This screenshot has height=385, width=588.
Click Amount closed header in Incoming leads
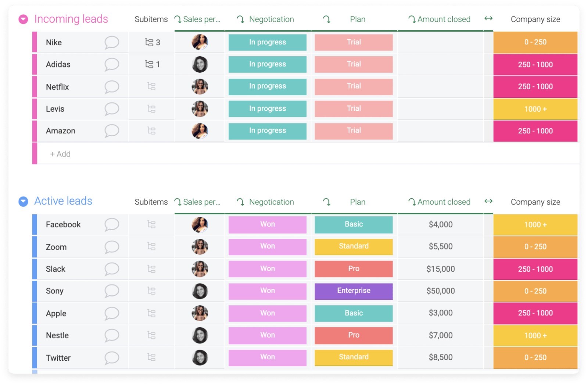444,19
